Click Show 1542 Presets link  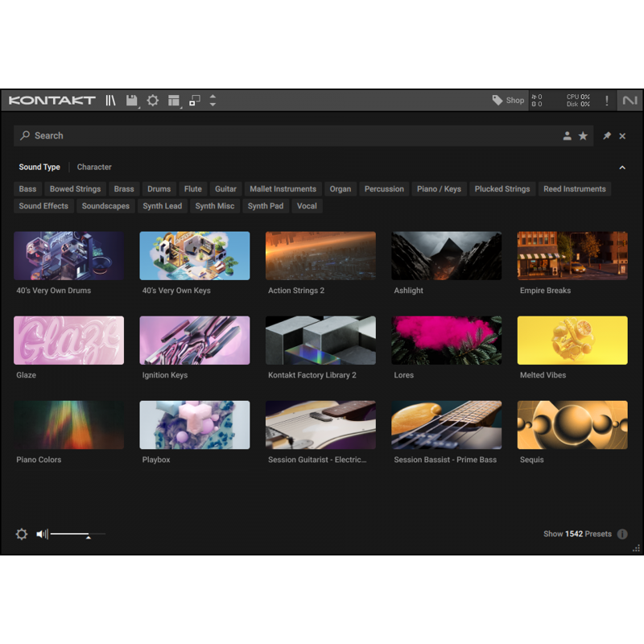pos(577,534)
